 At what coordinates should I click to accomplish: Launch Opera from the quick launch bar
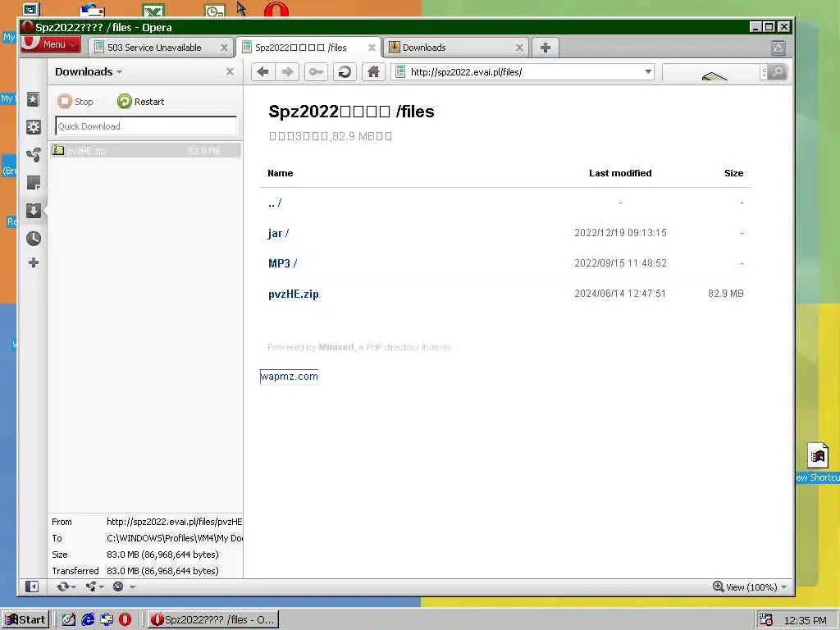(x=125, y=620)
